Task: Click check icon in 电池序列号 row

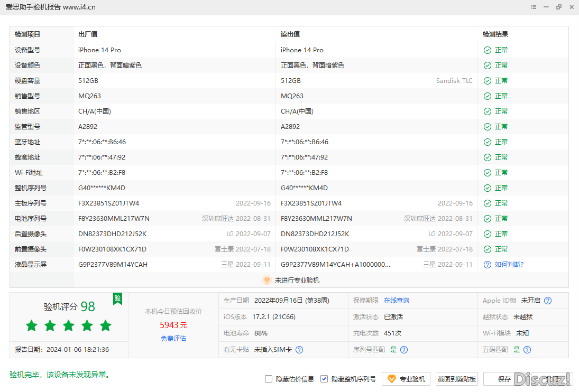Action: 488,218
